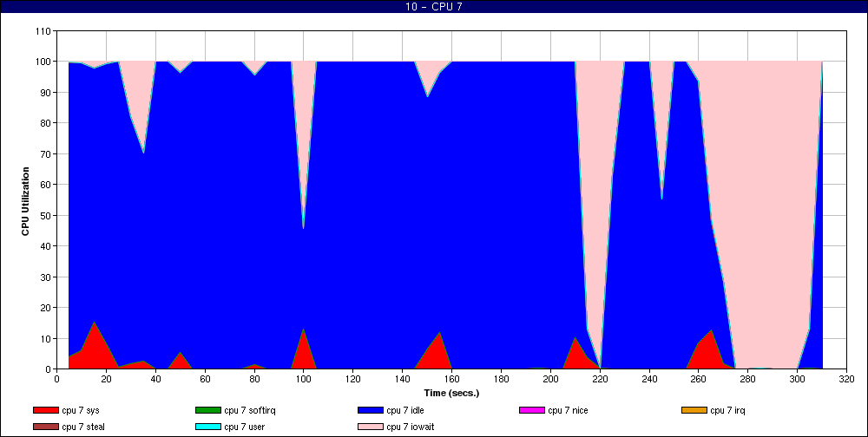
Task: Click the brown cpu 7 steal legend swatch
Action: 45,427
